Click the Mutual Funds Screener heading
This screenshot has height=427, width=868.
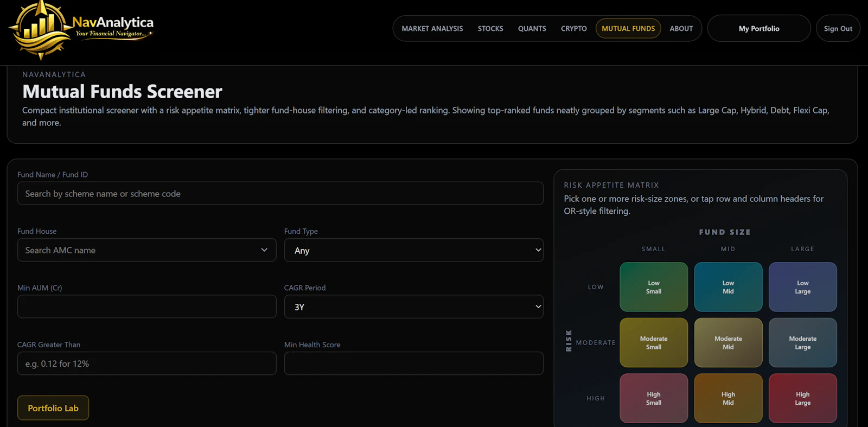pos(123,92)
